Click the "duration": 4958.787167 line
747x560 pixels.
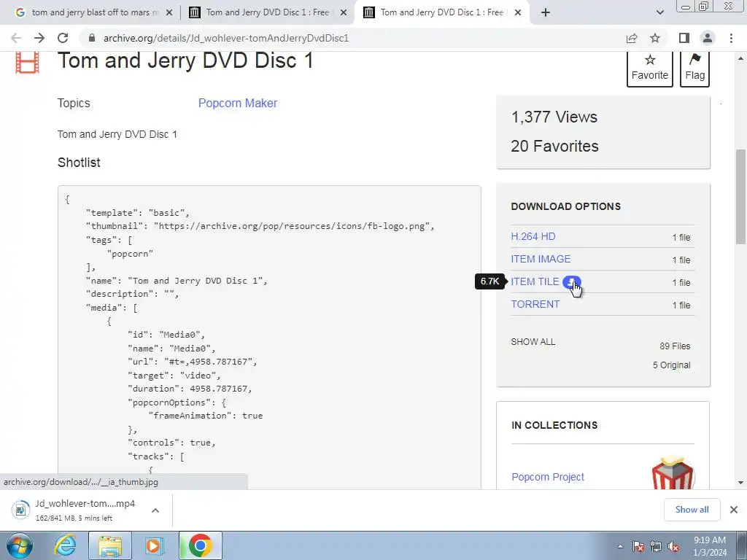pyautogui.click(x=190, y=389)
